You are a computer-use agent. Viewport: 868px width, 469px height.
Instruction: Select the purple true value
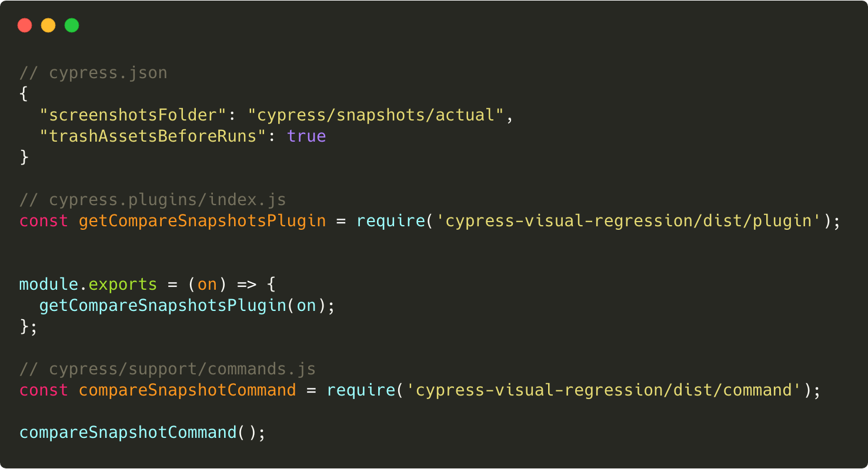(306, 136)
